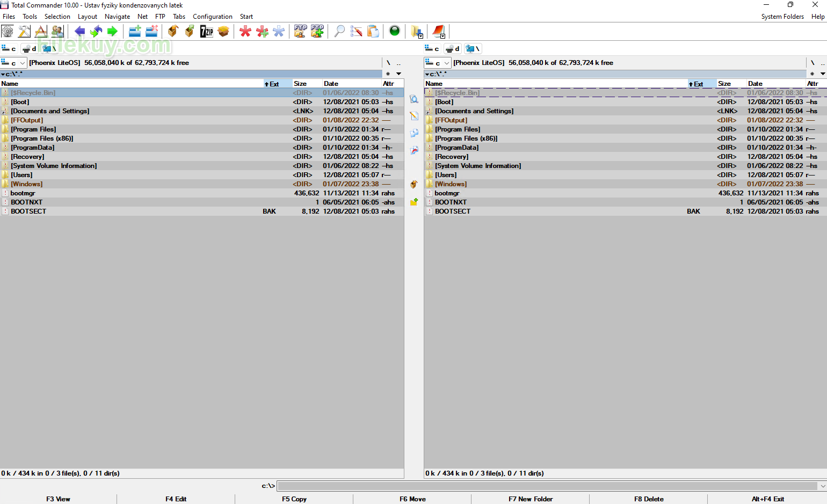This screenshot has height=504, width=827.
Task: Close a tab with the blue X icon
Action: [151, 31]
